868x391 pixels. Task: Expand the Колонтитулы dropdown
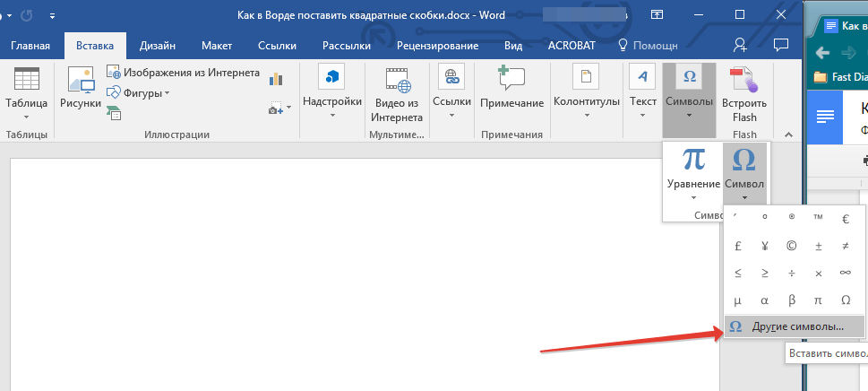point(587,94)
